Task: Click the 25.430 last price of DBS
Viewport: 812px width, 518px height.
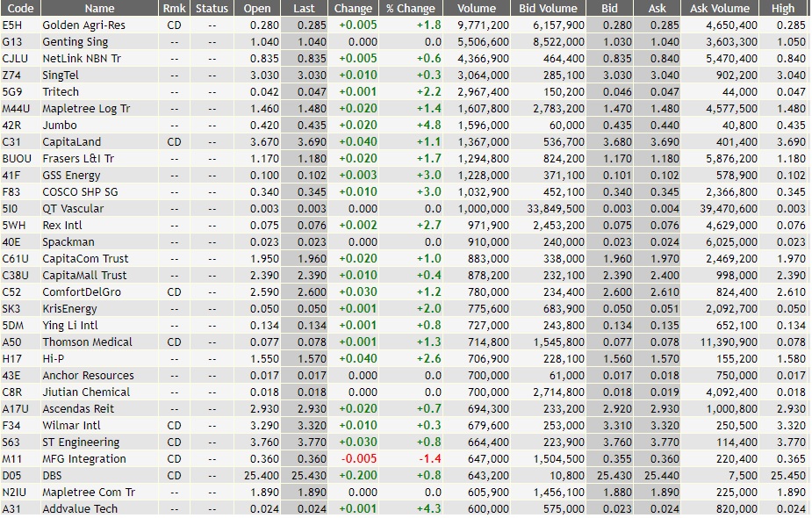Action: click(x=309, y=476)
